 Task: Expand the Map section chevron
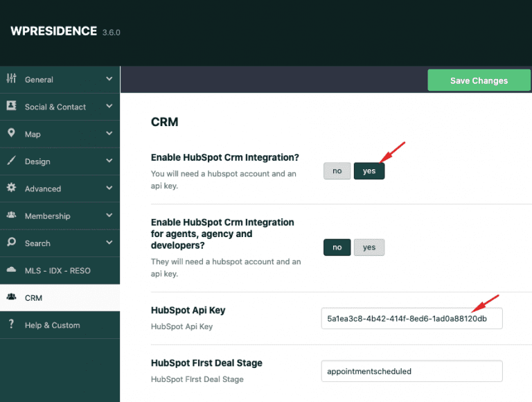(109, 134)
